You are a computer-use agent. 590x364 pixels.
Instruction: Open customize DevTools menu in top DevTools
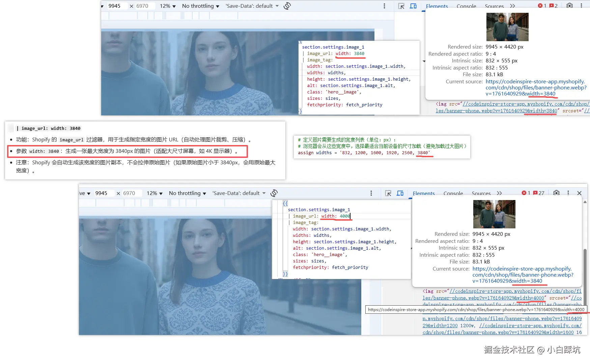click(x=581, y=5)
